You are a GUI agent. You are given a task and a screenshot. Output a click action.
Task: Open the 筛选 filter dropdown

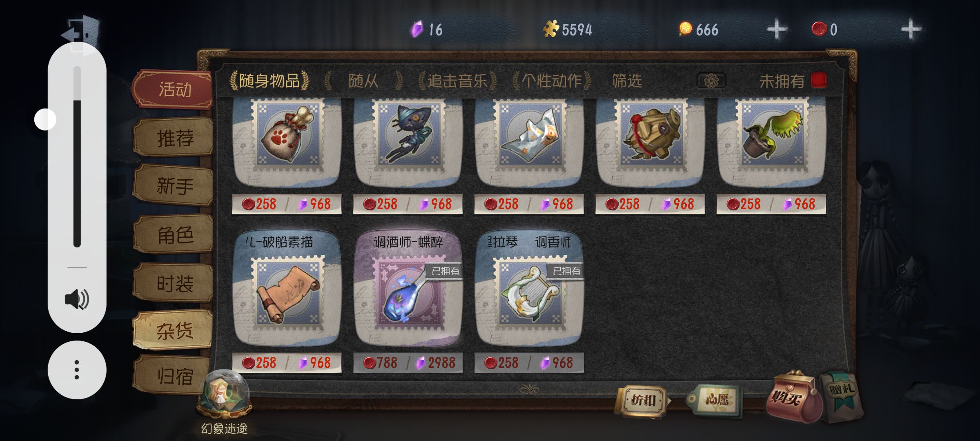click(x=627, y=81)
